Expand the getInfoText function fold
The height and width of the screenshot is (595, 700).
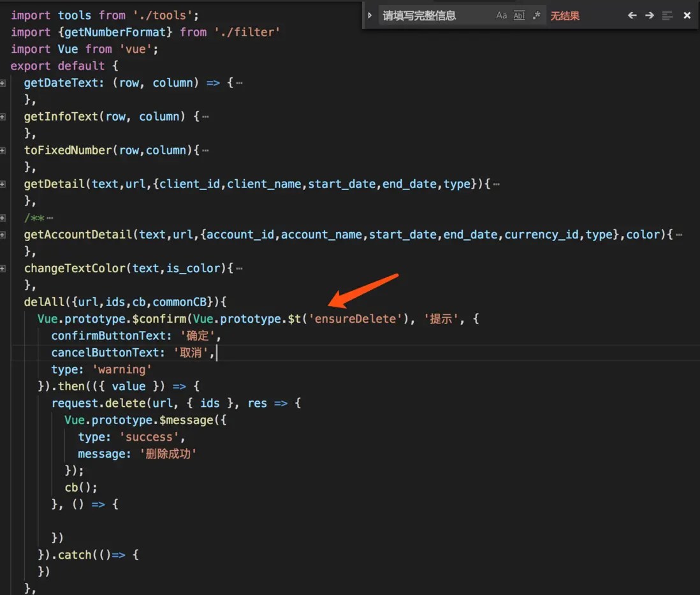pyautogui.click(x=4, y=116)
